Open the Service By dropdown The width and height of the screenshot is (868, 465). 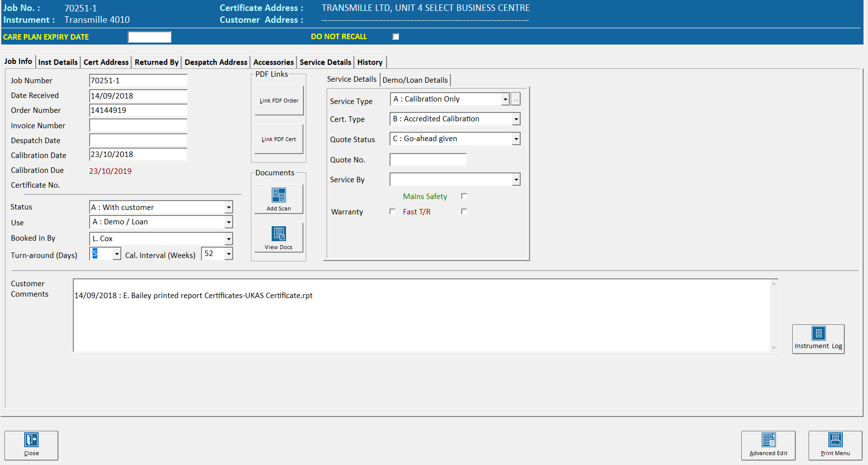[x=516, y=179]
